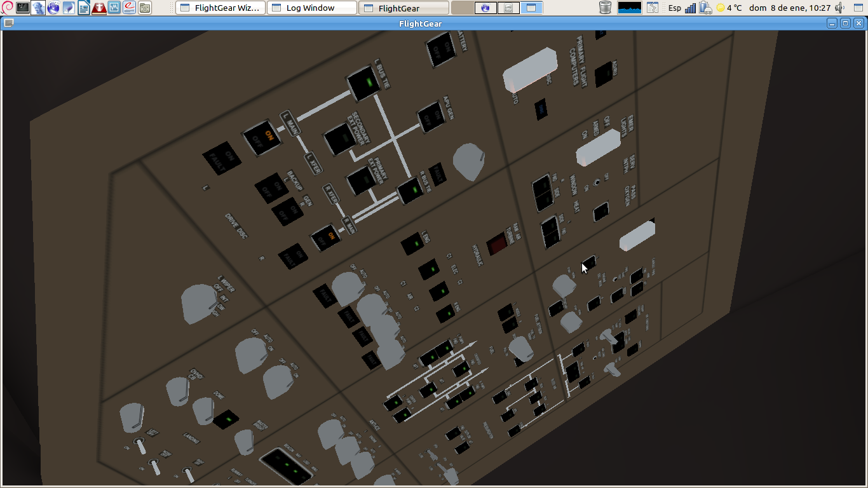Toggle the R BUS TIE switch
Screen dimensions: 868x488
click(x=410, y=191)
